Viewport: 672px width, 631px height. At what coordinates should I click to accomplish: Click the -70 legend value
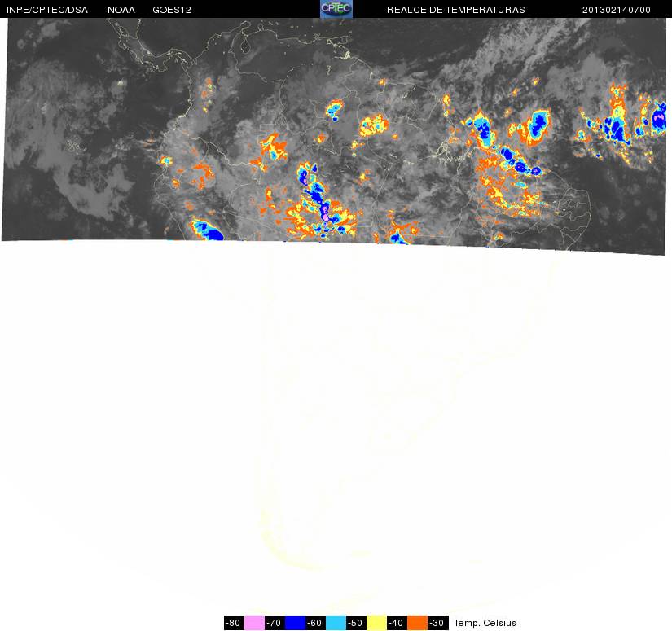pos(275,623)
